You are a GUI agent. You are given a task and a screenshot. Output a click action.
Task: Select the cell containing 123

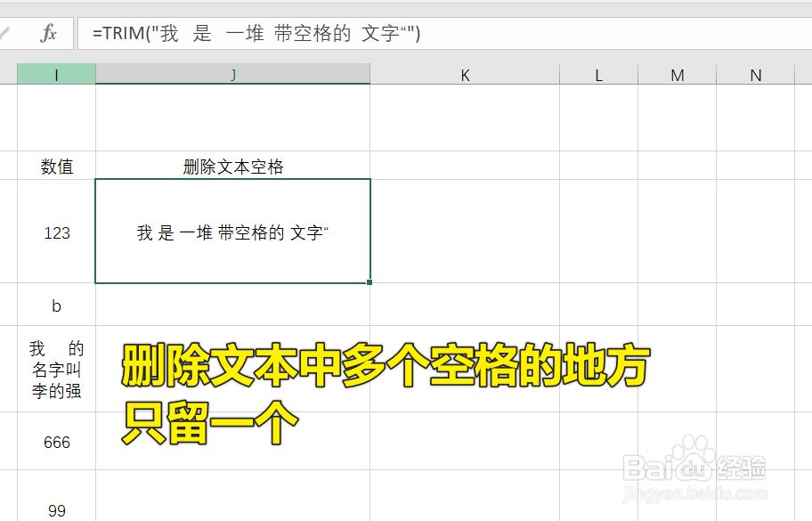click(x=56, y=232)
